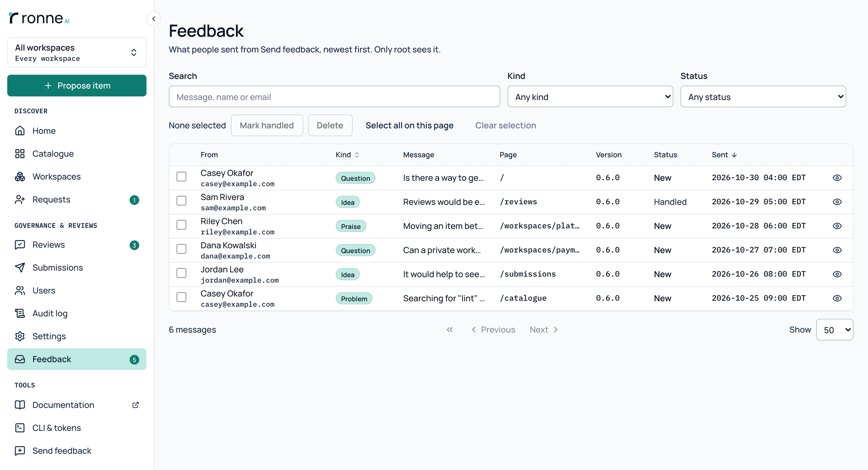Select the Dana Kowalski row checkbox
Image resolution: width=868 pixels, height=470 pixels.
[x=182, y=249]
